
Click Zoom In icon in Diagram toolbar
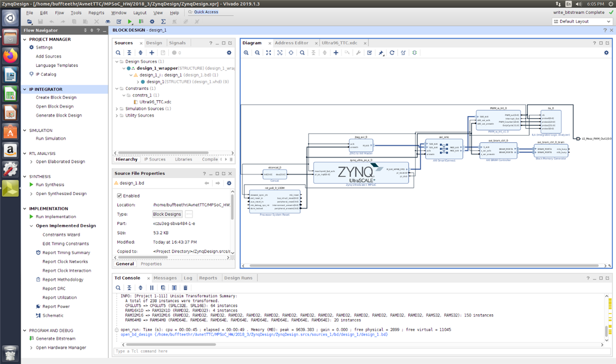[x=246, y=53]
